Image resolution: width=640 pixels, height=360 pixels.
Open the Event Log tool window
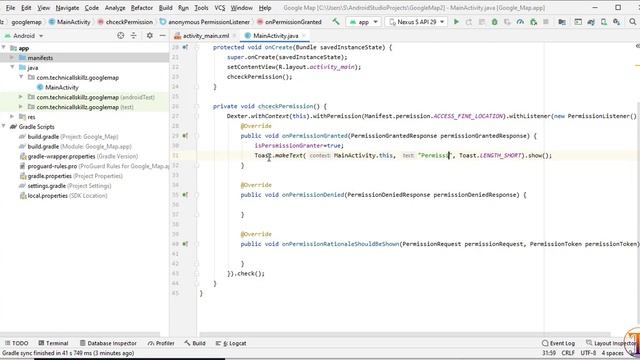(x=558, y=343)
